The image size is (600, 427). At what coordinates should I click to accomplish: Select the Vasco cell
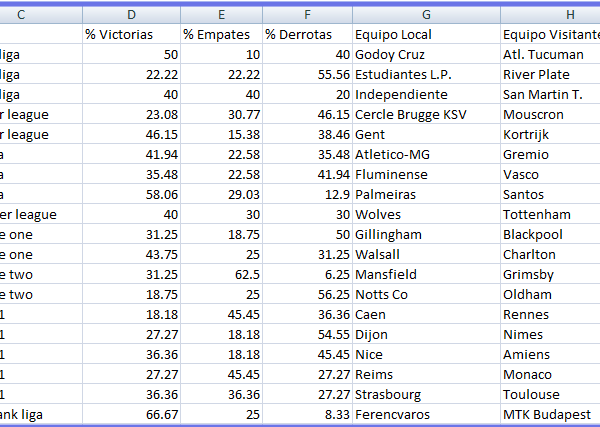click(550, 174)
